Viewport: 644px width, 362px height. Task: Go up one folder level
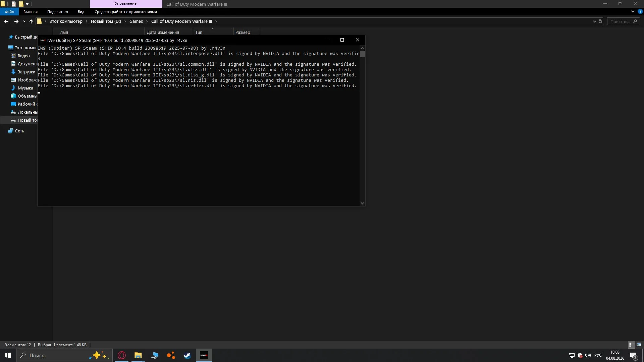pos(31,21)
